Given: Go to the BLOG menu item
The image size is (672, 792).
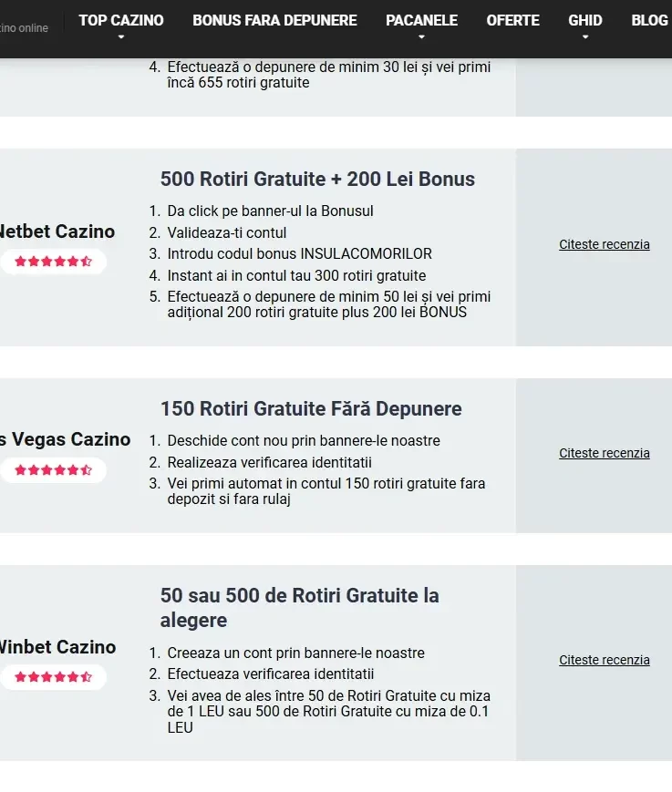Looking at the screenshot, I should point(649,20).
